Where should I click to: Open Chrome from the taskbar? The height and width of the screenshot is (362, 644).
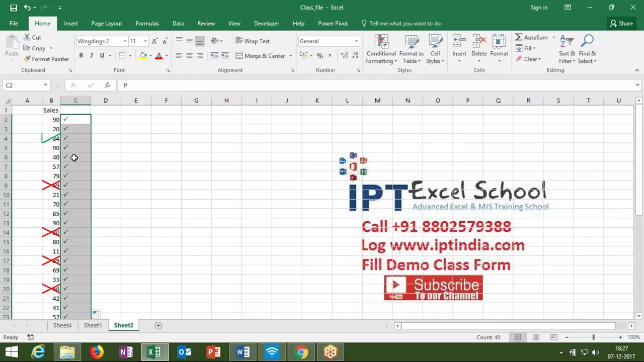click(301, 352)
